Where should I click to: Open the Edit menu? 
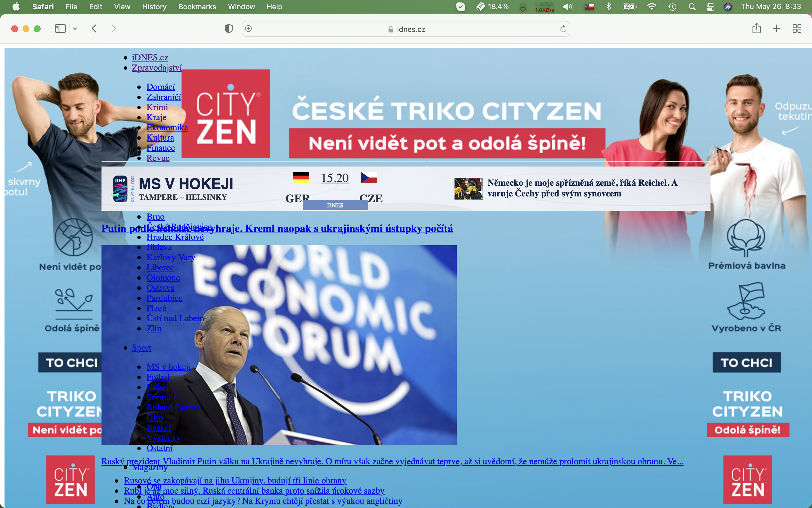tap(96, 7)
